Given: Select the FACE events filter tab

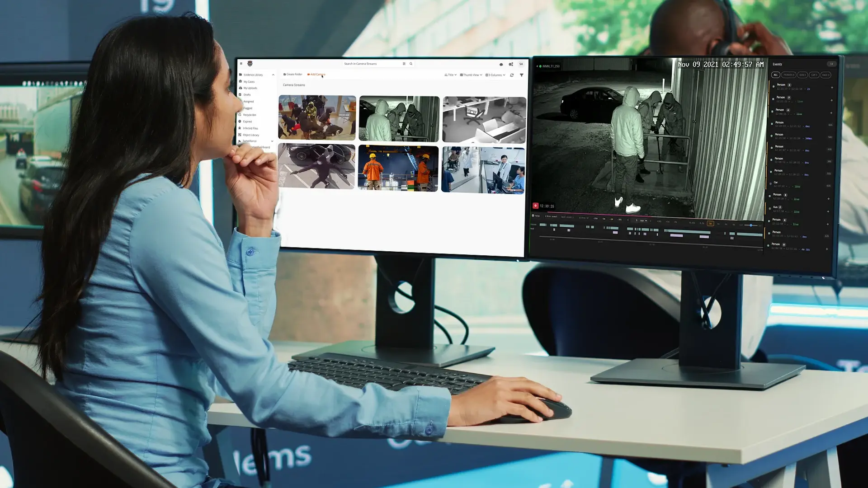Looking at the screenshot, I should pyautogui.click(x=826, y=75).
